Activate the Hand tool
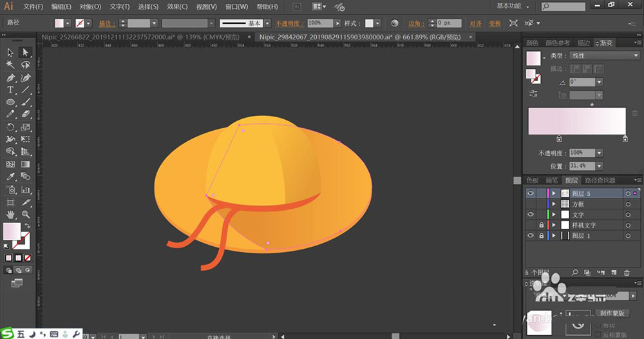This screenshot has width=644, height=339. [x=11, y=214]
